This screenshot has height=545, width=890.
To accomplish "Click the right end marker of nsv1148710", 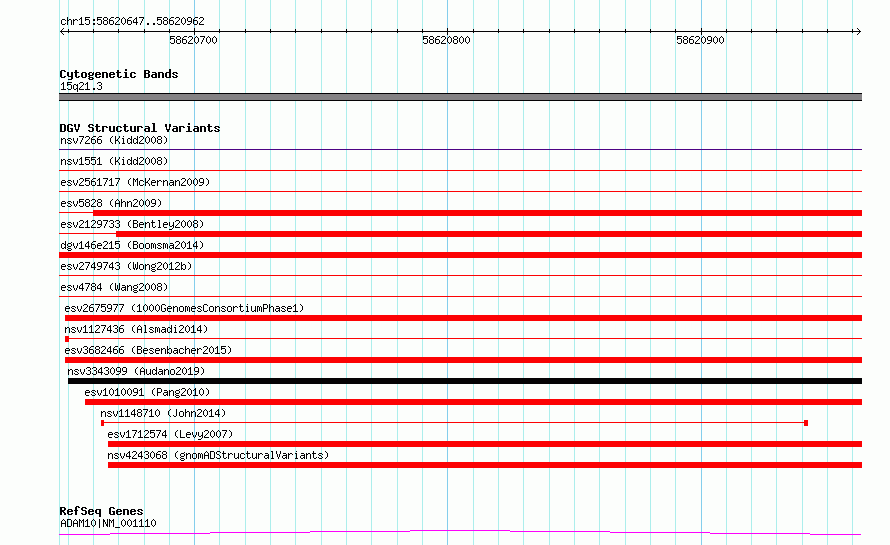I will point(806,423).
